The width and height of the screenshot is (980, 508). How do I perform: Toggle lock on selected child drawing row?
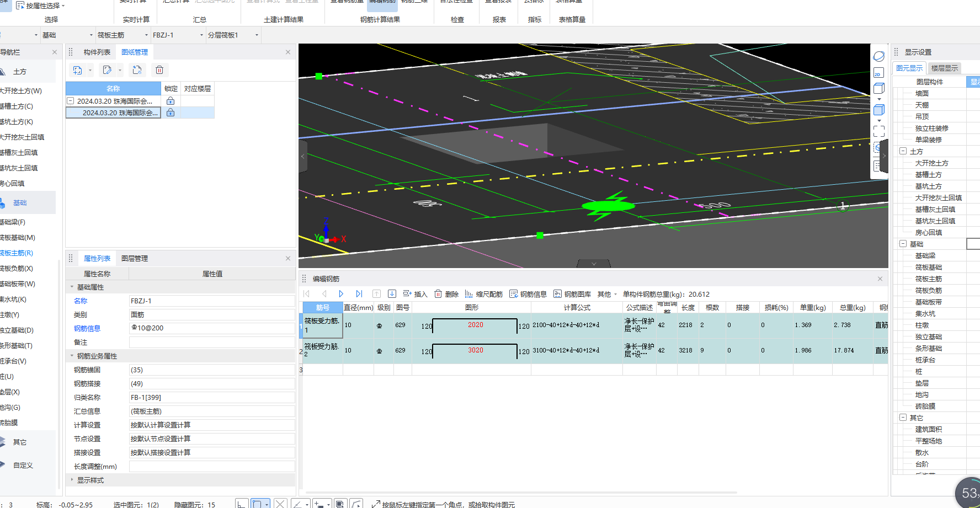[x=171, y=113]
